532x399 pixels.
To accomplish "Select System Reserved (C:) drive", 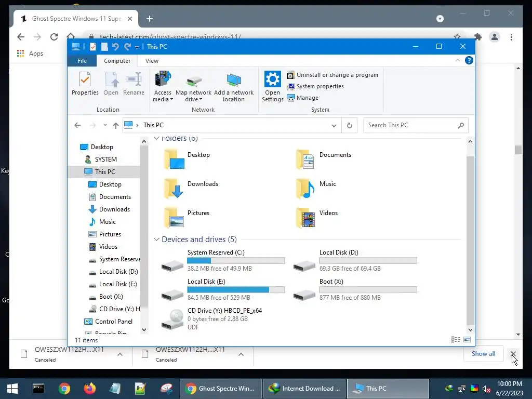I will [x=223, y=261].
